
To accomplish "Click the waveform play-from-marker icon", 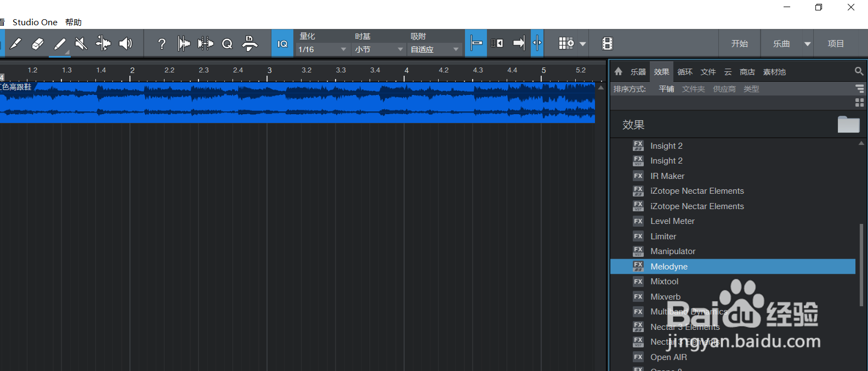I will click(184, 43).
